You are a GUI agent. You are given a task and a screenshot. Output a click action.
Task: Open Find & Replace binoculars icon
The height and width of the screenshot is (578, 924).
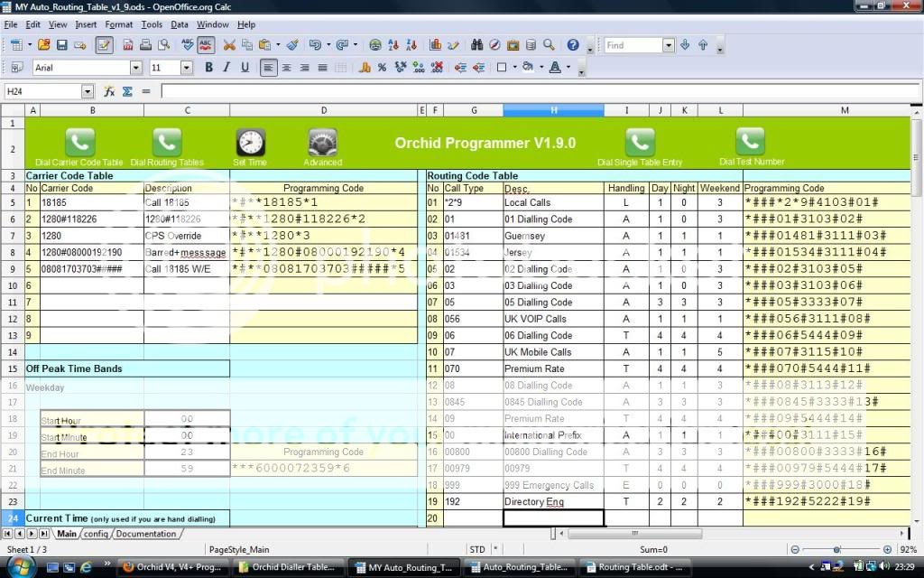tap(476, 45)
